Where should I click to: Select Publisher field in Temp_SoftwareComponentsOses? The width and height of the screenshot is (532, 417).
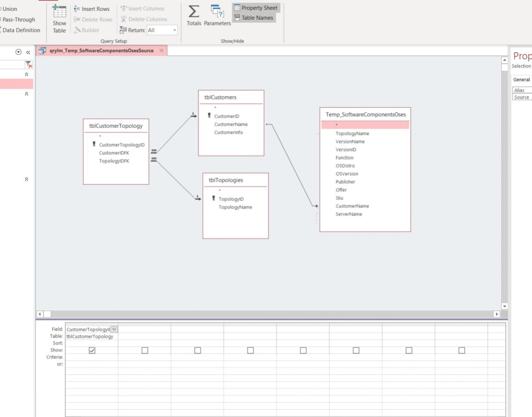coord(345,182)
